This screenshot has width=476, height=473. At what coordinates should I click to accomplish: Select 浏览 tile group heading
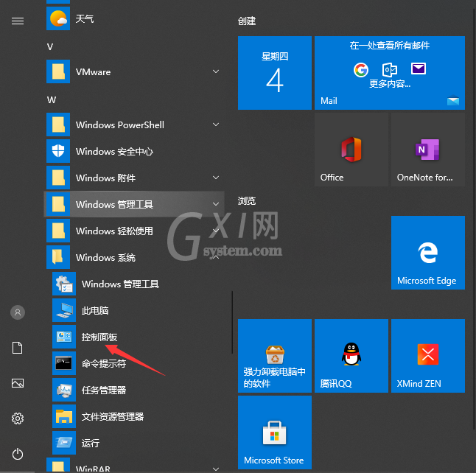point(247,200)
